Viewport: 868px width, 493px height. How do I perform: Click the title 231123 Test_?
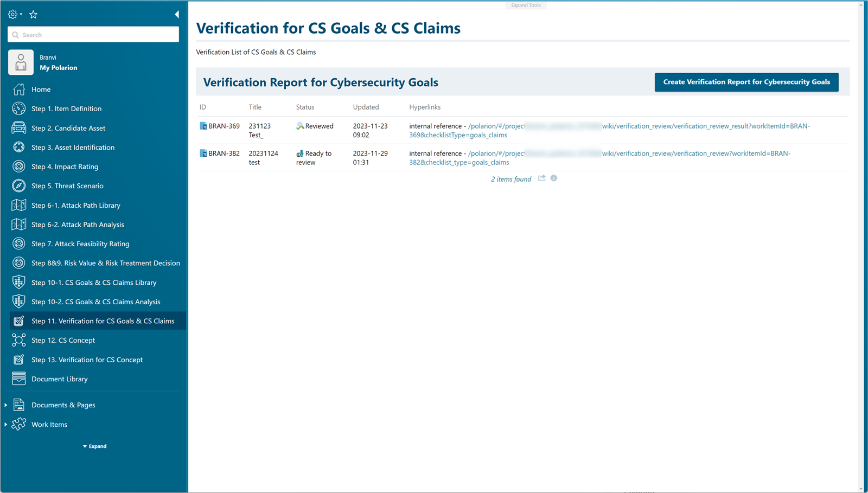[x=260, y=130]
